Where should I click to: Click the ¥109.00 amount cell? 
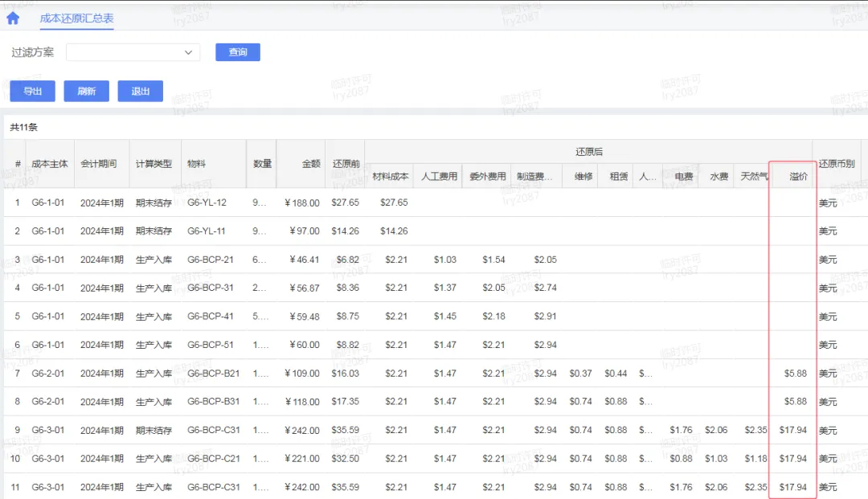[x=301, y=374]
